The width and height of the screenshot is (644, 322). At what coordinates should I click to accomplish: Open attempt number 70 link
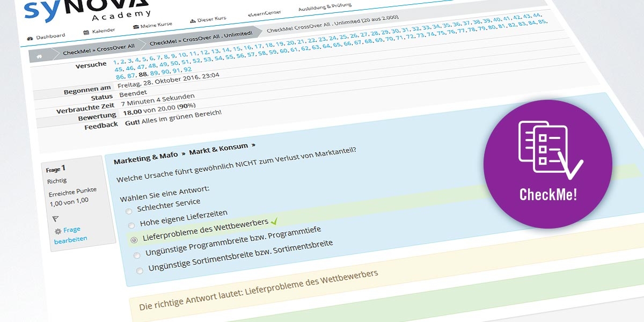tap(390, 39)
